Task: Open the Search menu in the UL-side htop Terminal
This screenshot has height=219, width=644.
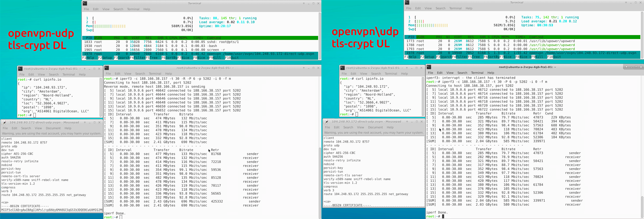Action: (440, 8)
